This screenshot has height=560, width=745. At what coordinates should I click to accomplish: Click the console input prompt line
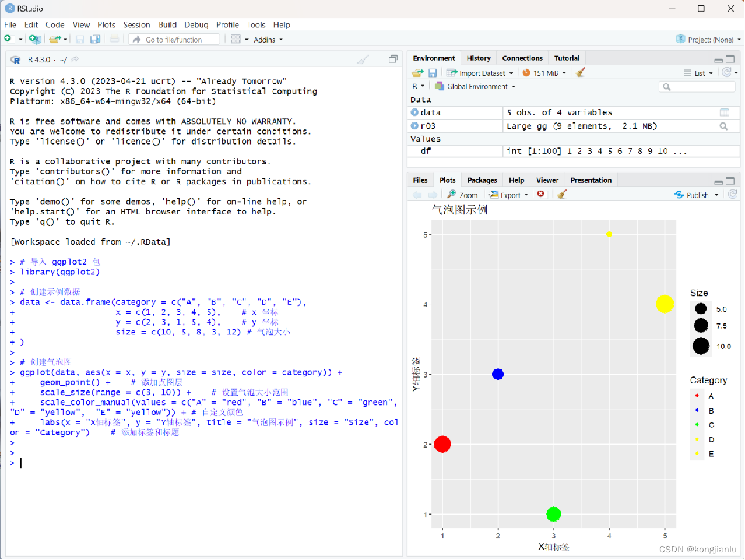[x=204, y=463]
